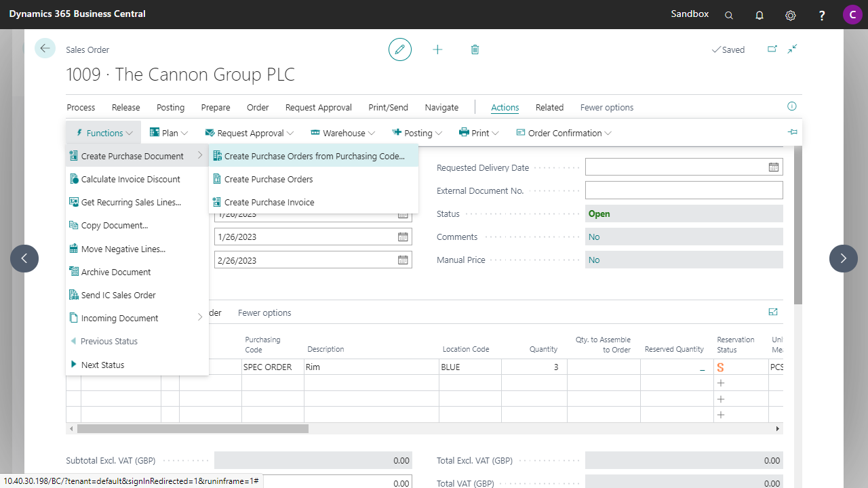Open calendar picker for Requested Delivery Date
Viewport: 868px width, 488px height.
[x=773, y=167]
